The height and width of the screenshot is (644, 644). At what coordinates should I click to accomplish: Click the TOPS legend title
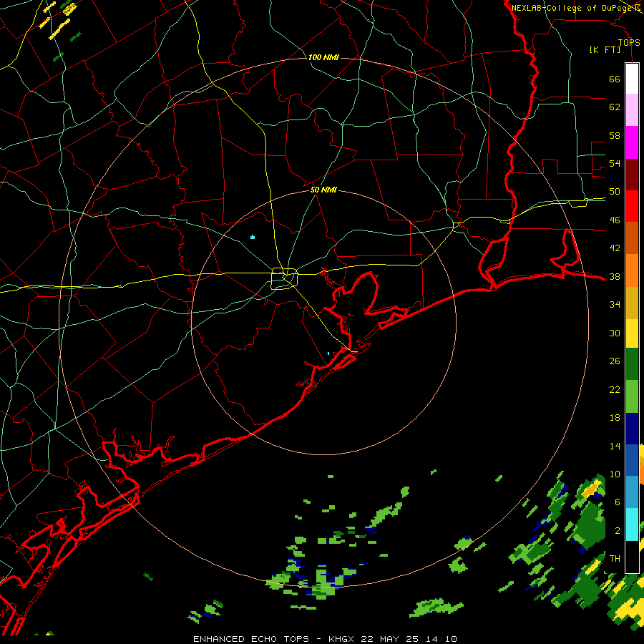click(629, 43)
